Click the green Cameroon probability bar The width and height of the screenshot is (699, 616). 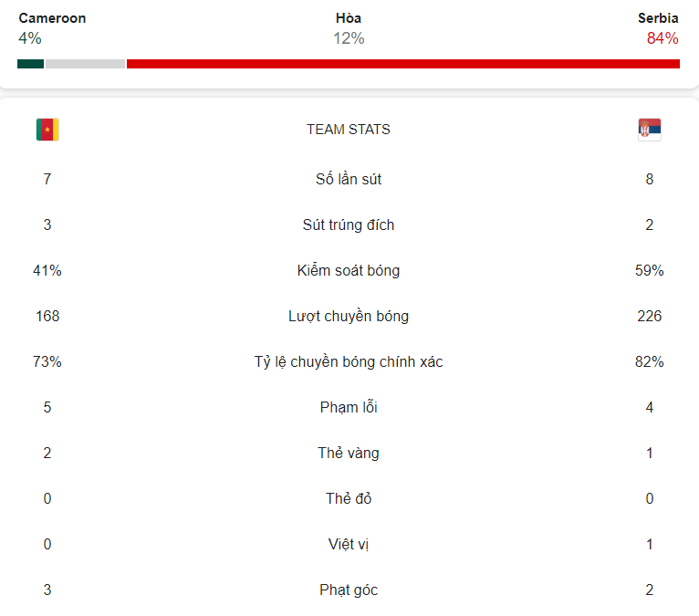pyautogui.click(x=30, y=64)
